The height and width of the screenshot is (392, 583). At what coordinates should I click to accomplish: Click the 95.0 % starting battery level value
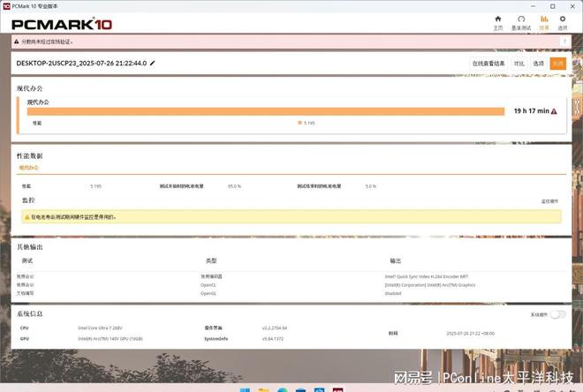pyautogui.click(x=234, y=186)
